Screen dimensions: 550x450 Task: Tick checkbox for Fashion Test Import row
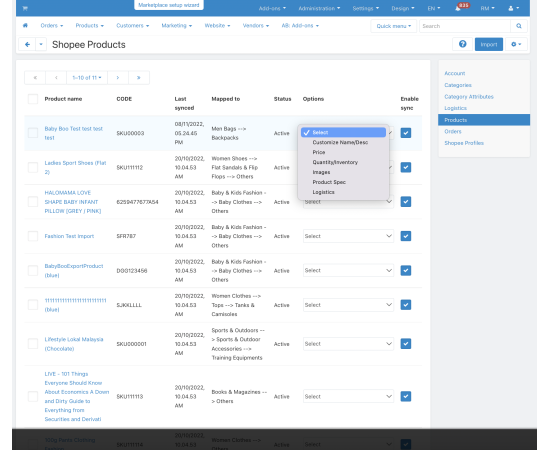tap(33, 236)
